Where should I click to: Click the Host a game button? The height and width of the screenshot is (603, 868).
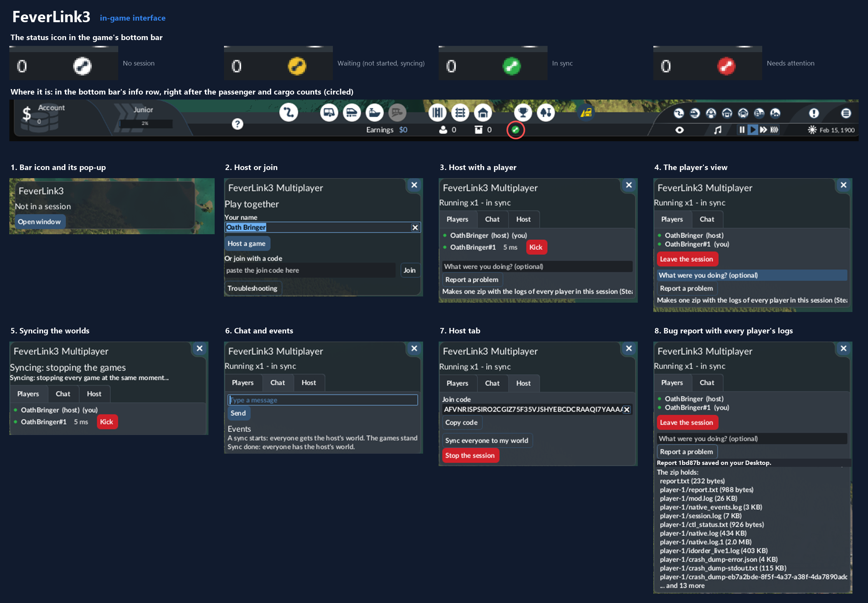tap(247, 244)
